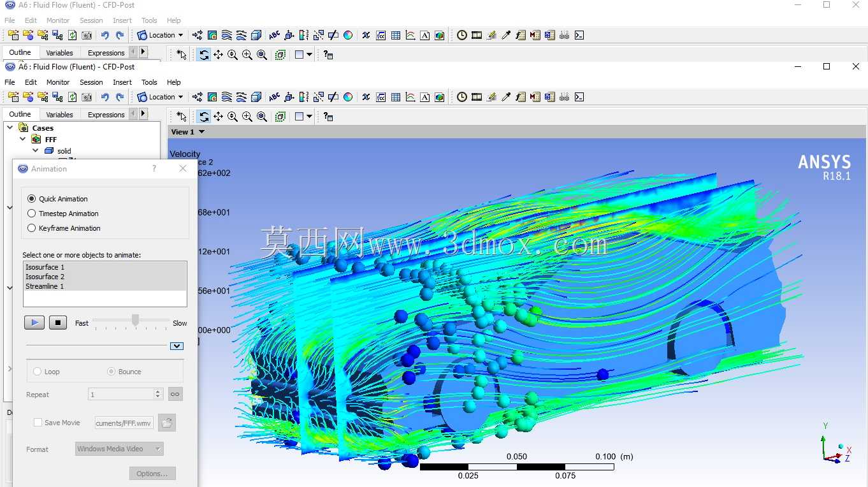Viewport: 868px width, 487px height.
Task: Select the Probe eyedropper tool in front toolbar
Action: click(x=506, y=97)
